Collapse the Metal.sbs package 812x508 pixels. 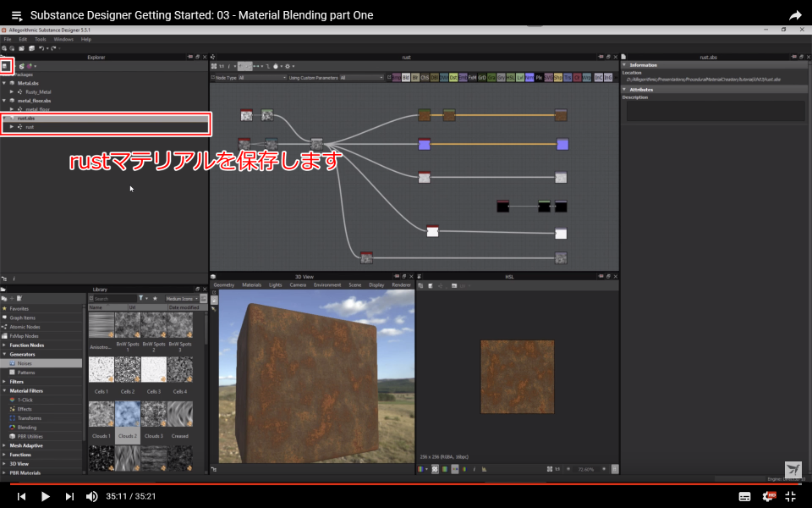(4, 83)
